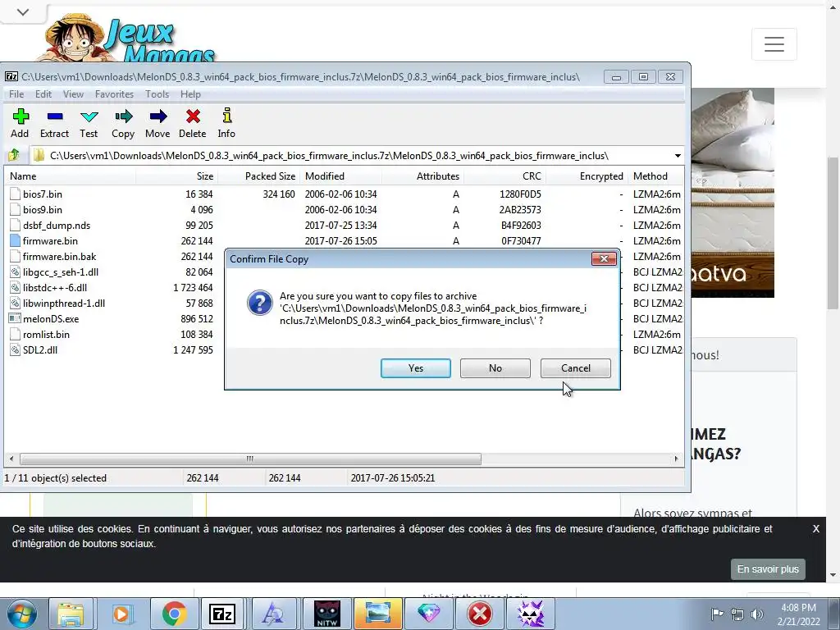Click the picture viewer taskbar icon
Screen dimensions: 840x630
(377, 614)
